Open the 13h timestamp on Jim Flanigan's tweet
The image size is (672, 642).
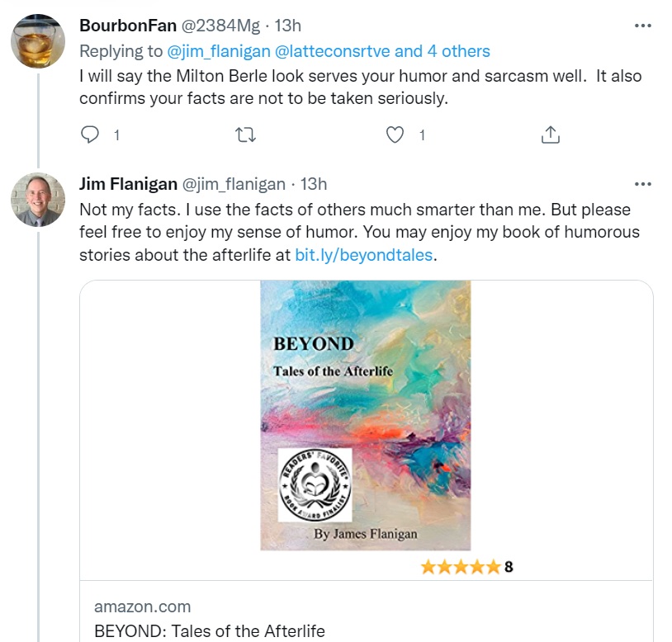click(314, 184)
